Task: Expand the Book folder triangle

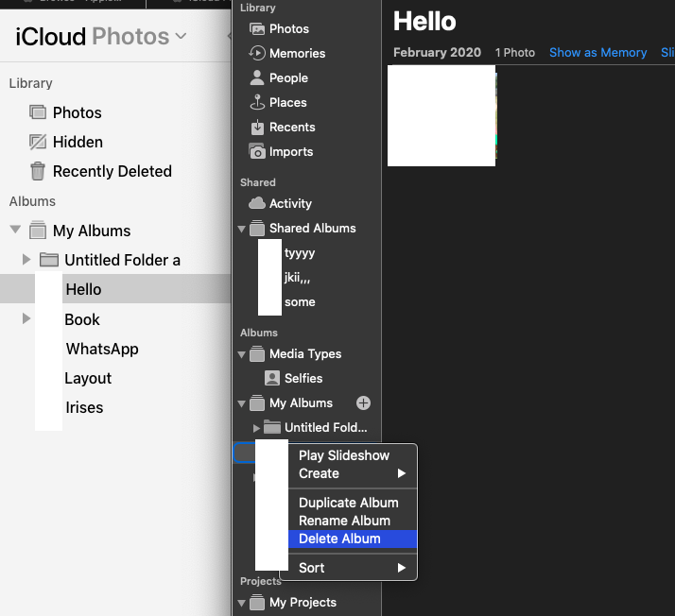Action: (x=26, y=318)
